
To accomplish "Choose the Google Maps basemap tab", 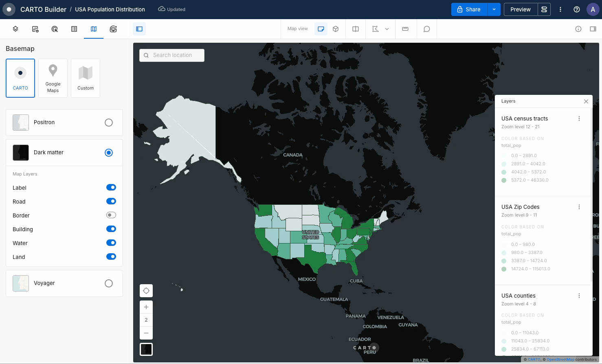I will click(53, 78).
